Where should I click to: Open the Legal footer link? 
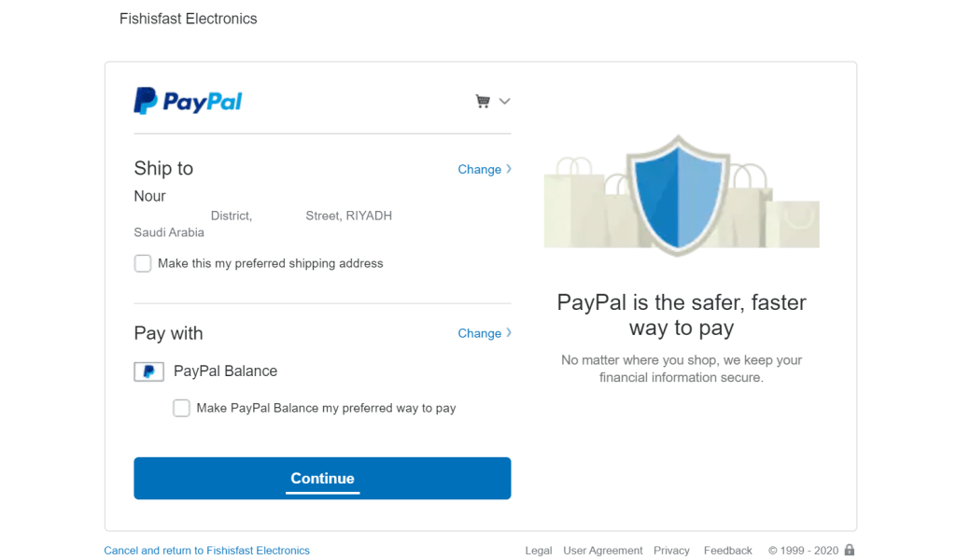click(539, 551)
